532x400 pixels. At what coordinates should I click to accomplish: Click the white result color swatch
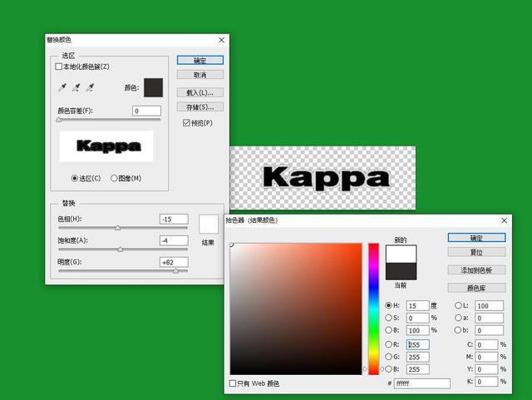209,224
